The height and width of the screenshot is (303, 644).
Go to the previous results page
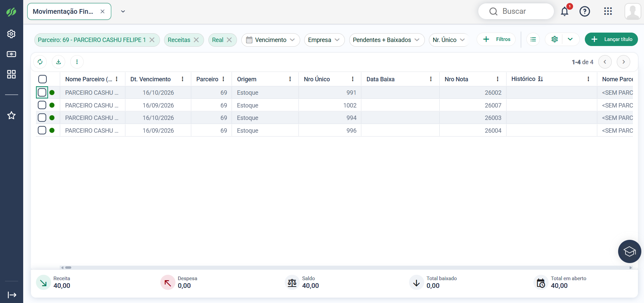605,62
